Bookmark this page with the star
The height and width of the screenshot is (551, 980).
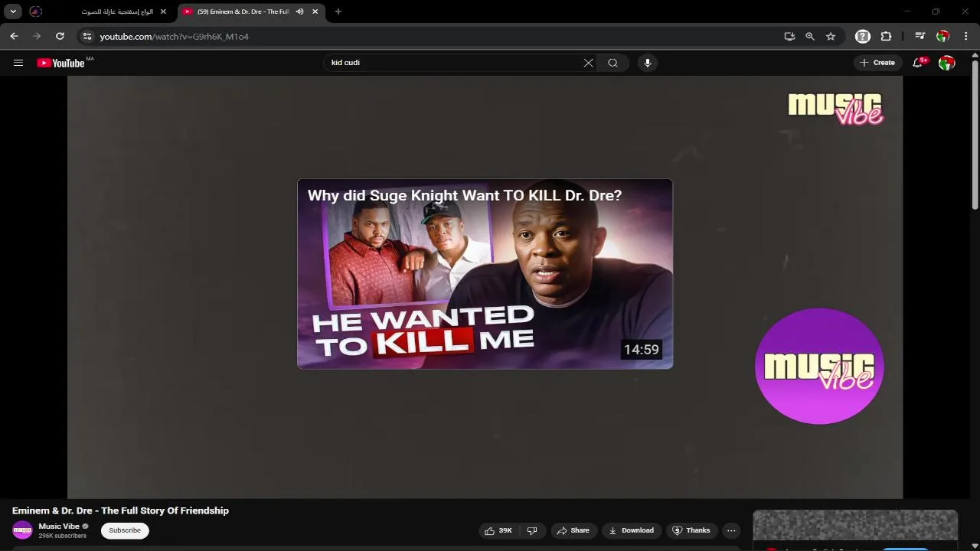pos(831,36)
